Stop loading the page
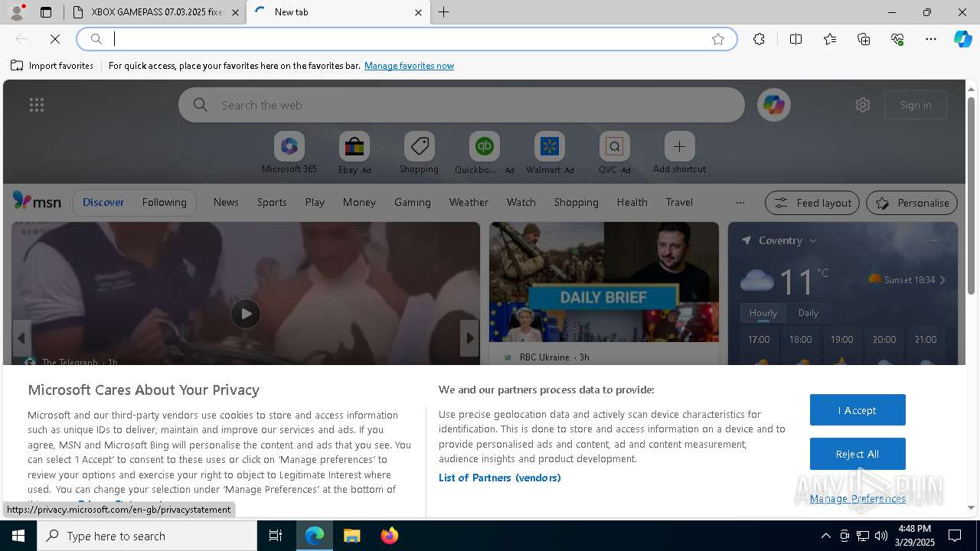 tap(55, 39)
